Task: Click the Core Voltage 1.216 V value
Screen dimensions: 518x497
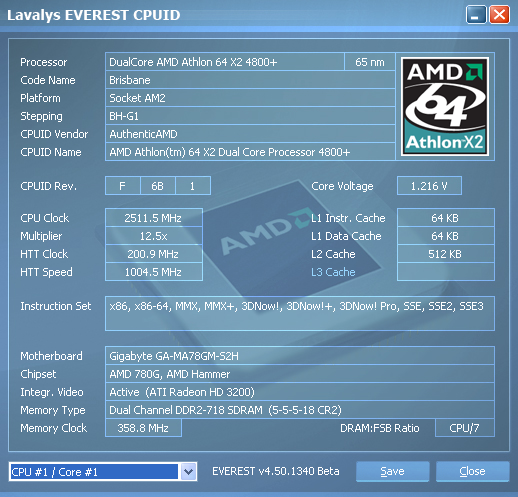Action: pyautogui.click(x=429, y=186)
